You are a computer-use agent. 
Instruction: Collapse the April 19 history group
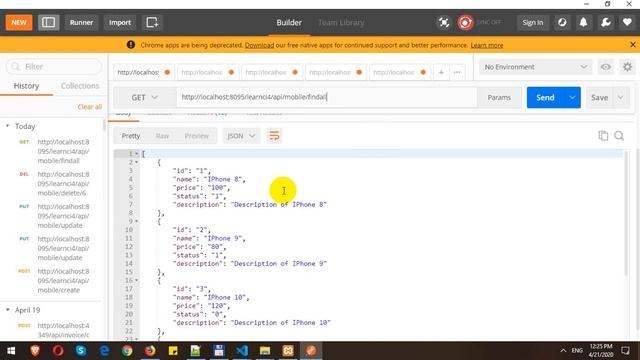[8, 310]
